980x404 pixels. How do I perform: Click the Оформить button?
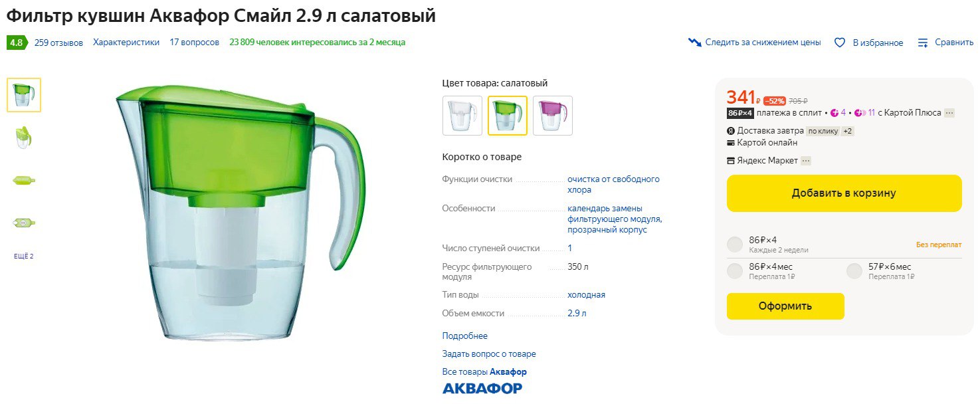pyautogui.click(x=785, y=306)
